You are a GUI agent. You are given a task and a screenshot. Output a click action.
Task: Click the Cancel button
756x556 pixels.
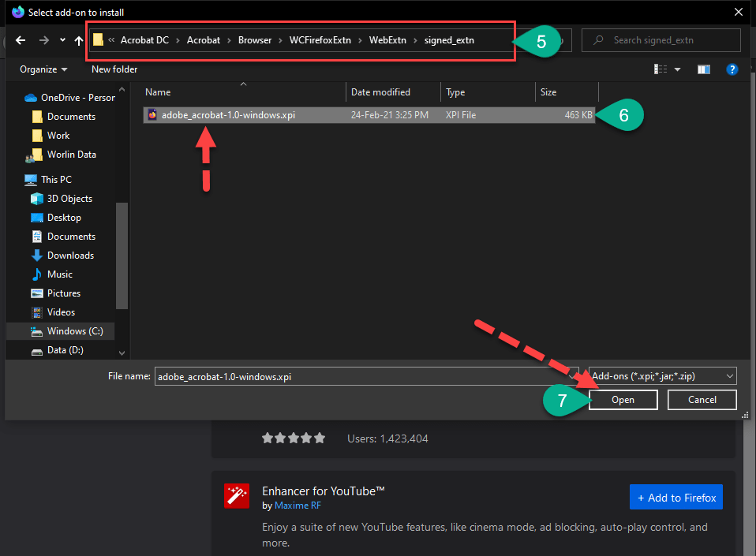pos(702,400)
